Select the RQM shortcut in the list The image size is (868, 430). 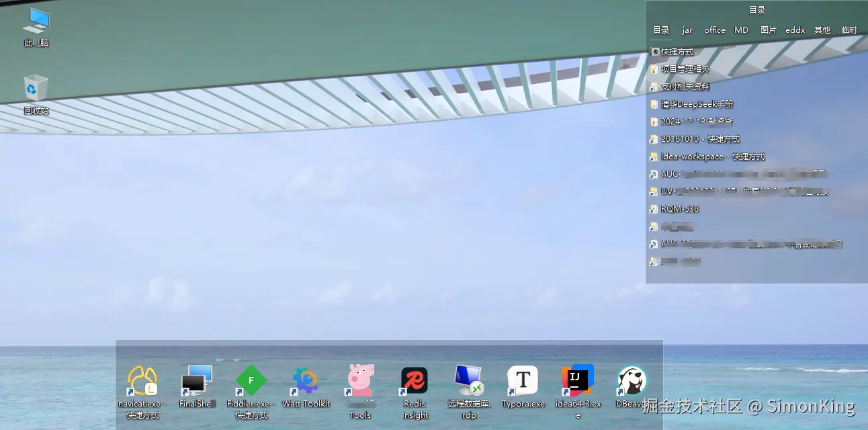click(675, 209)
